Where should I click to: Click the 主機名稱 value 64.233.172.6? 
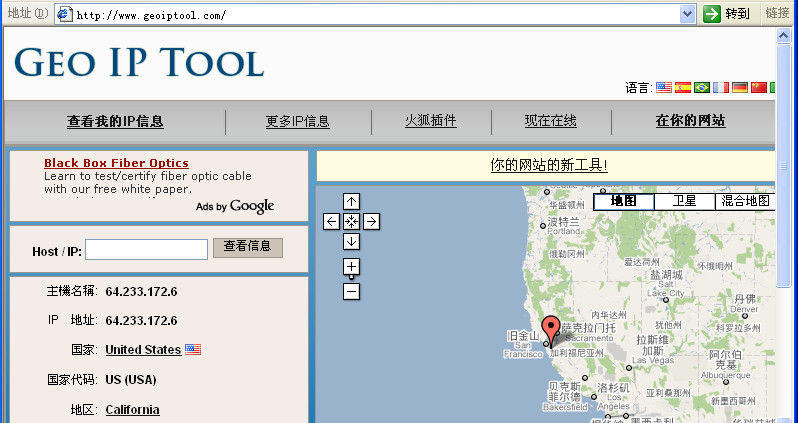tap(141, 292)
